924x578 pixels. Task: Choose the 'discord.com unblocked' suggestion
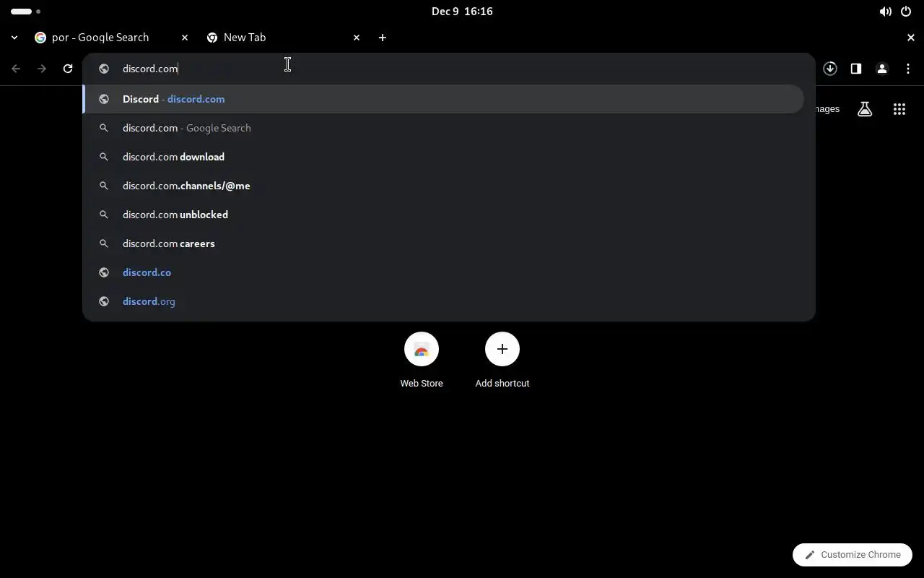[x=443, y=215]
